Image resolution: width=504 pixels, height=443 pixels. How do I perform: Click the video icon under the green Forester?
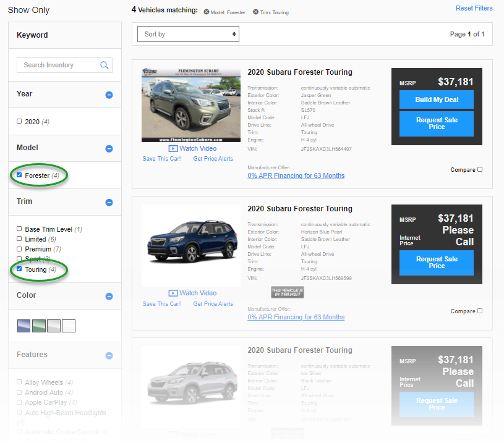pos(173,148)
